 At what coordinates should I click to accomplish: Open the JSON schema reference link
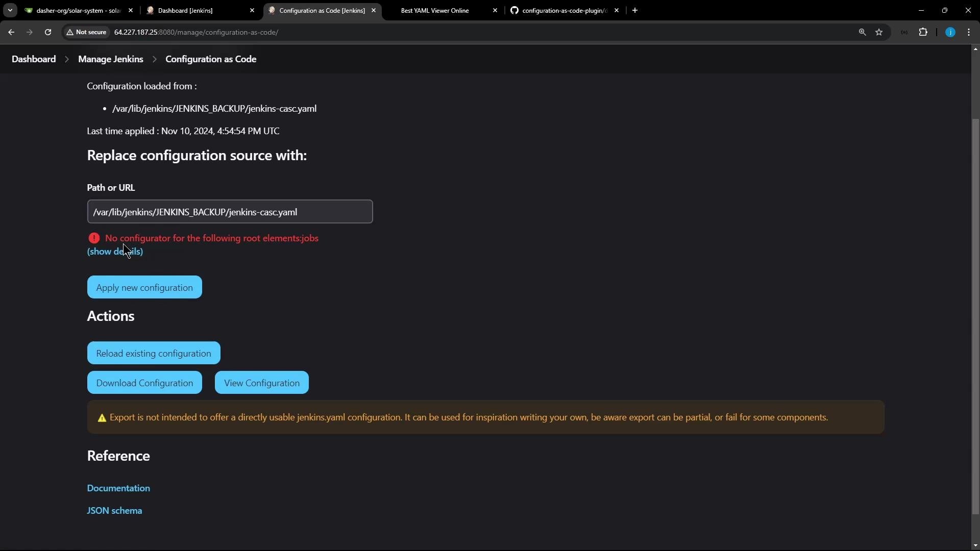(114, 511)
